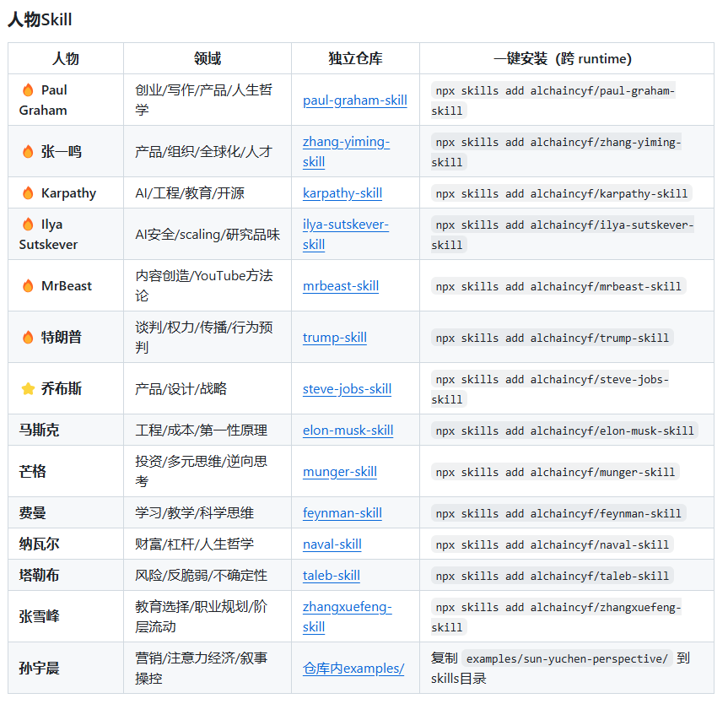Image resolution: width=728 pixels, height=704 pixels.
Task: Click the 人物 column header
Action: coord(66,58)
